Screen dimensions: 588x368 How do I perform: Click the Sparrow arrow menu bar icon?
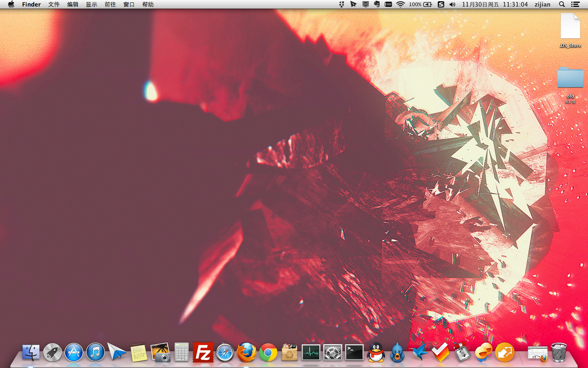coord(354,4)
